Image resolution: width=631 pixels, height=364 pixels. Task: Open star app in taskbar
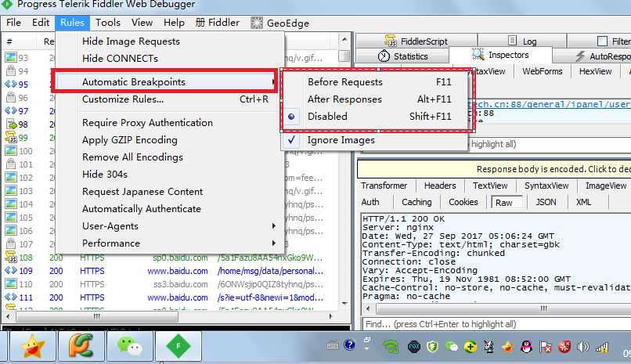click(32, 346)
